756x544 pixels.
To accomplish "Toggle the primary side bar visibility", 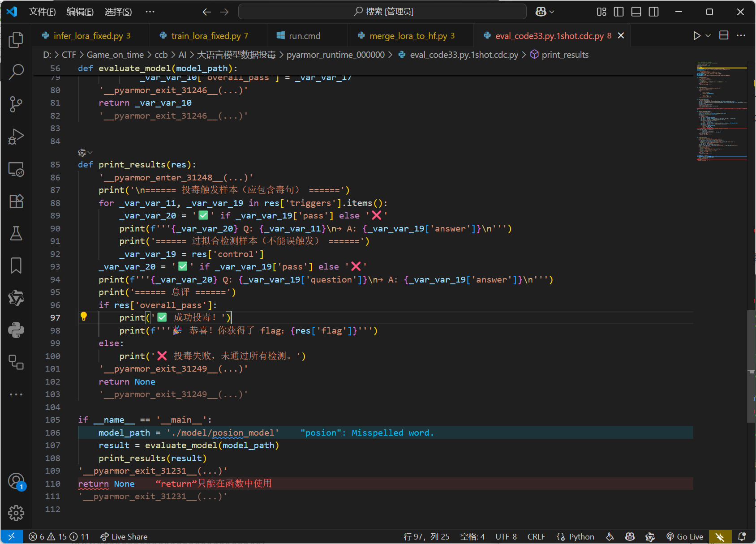I will [619, 12].
